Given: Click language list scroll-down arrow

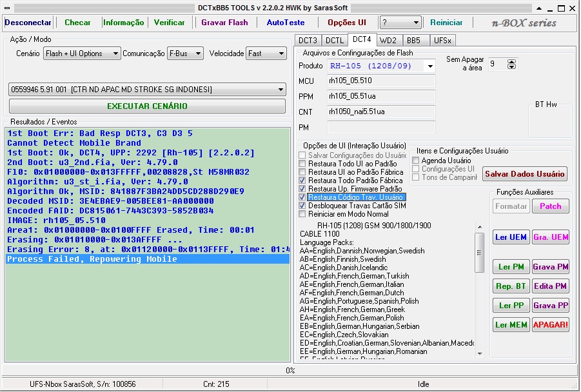Looking at the screenshot, I should click(480, 353).
